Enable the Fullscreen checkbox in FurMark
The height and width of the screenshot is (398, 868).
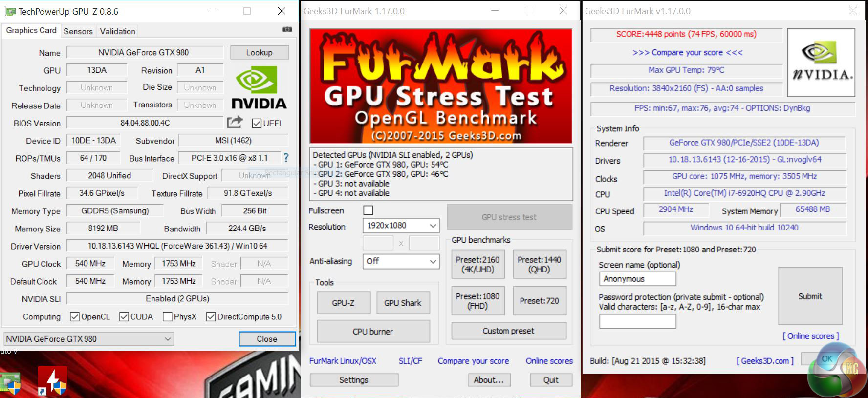coord(369,210)
